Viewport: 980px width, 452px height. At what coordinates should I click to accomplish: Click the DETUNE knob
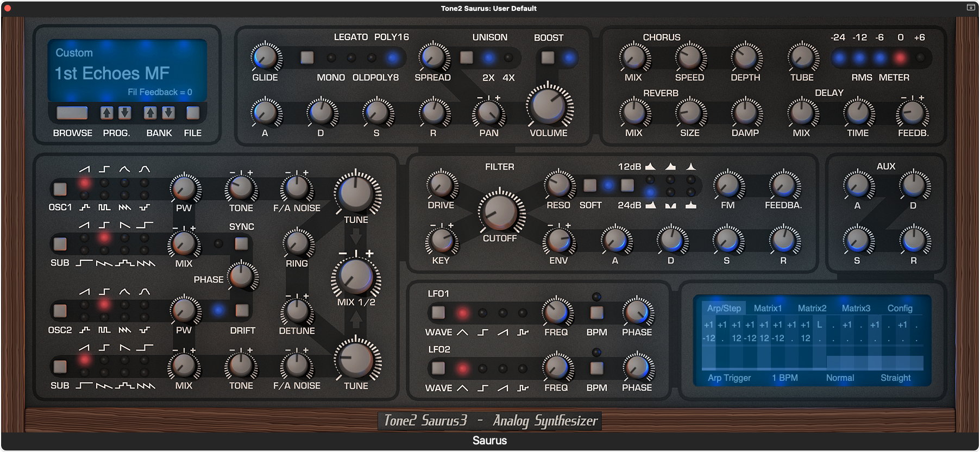click(x=297, y=311)
